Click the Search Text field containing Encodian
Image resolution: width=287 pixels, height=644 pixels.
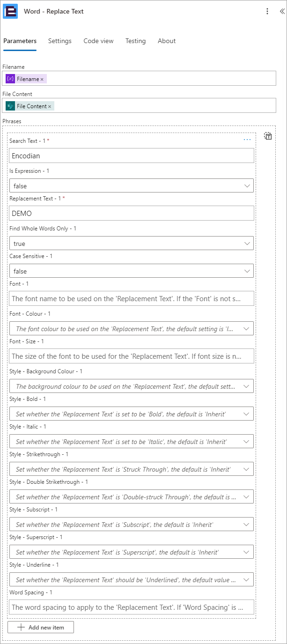132,155
